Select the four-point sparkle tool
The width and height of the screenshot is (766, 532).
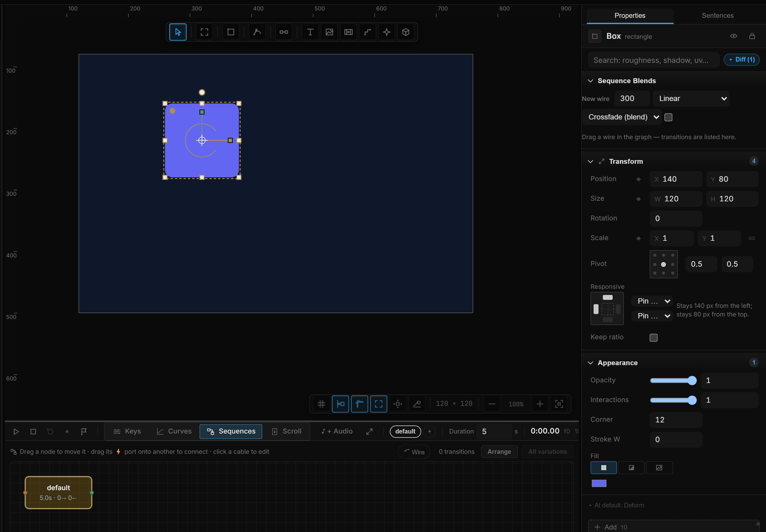pos(387,32)
